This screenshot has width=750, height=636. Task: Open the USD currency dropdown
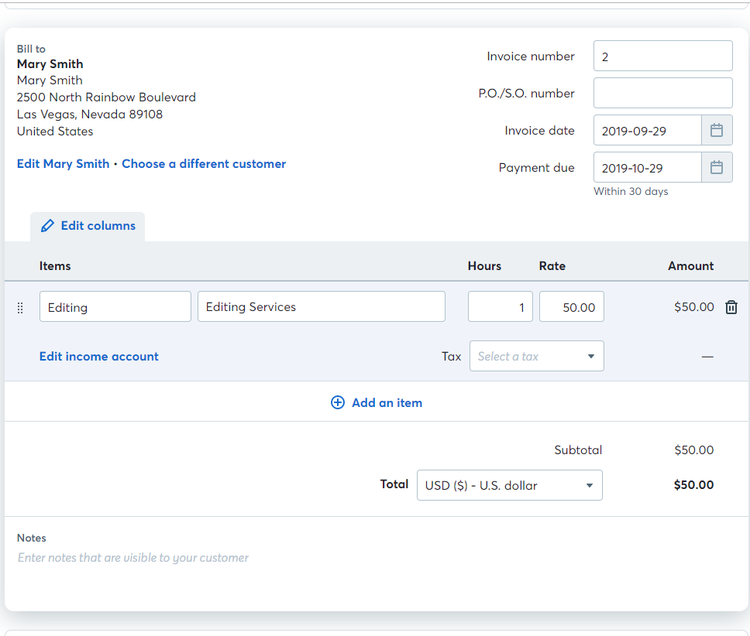click(x=509, y=485)
